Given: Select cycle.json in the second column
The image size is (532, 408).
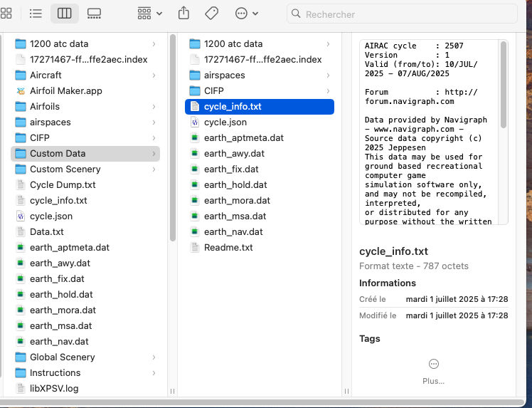Looking at the screenshot, I should click(x=225, y=122).
